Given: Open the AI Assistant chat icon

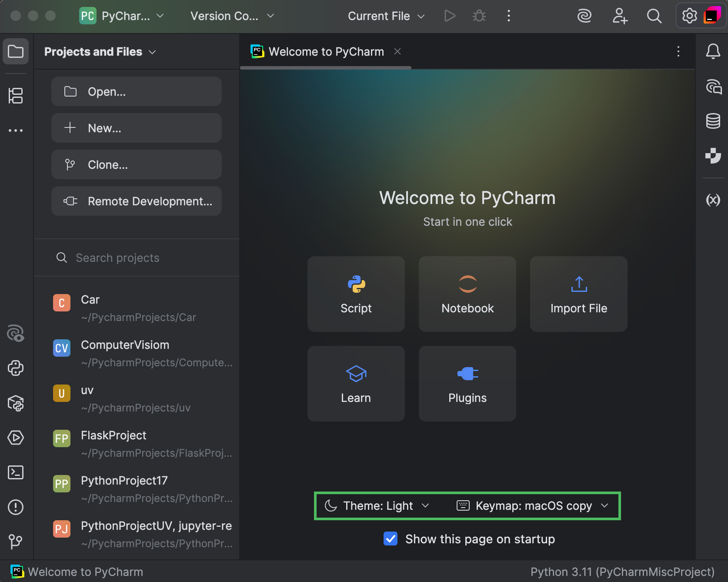Looking at the screenshot, I should click(x=712, y=87).
